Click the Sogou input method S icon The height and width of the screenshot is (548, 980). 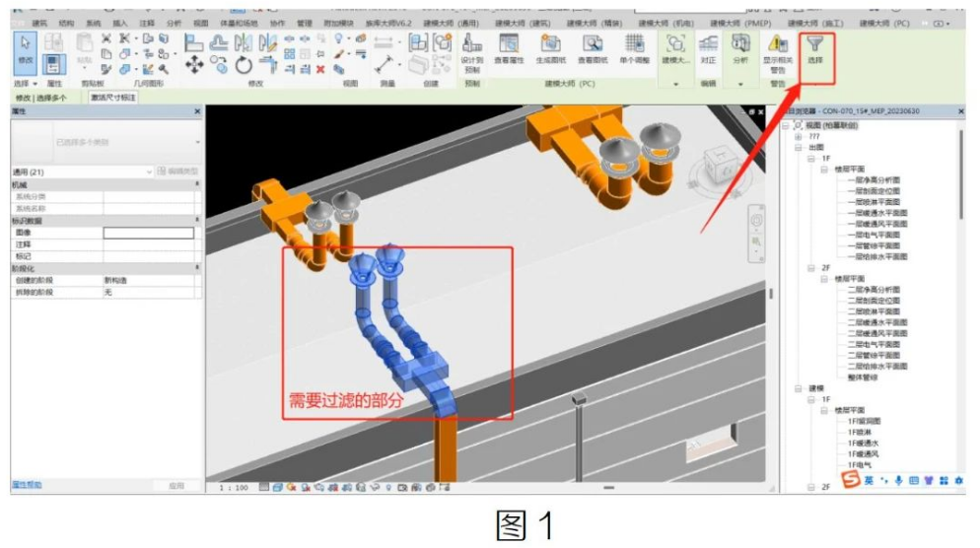(851, 479)
